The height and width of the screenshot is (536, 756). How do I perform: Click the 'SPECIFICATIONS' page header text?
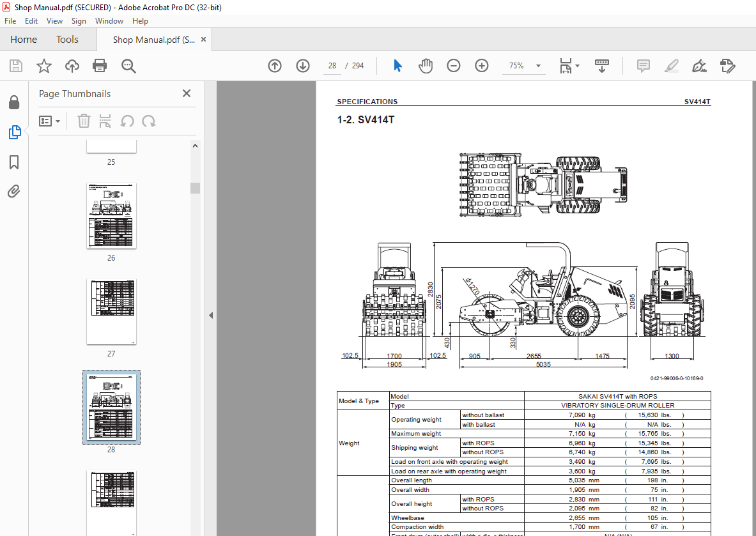[367, 101]
